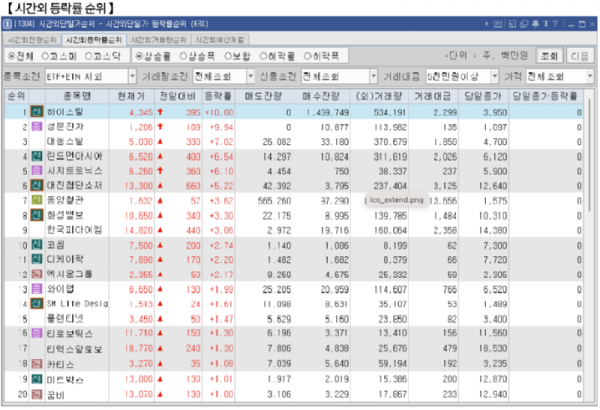Select the 플랜티넷 row name
Viewport: 600px width, 410px height.
click(65, 318)
